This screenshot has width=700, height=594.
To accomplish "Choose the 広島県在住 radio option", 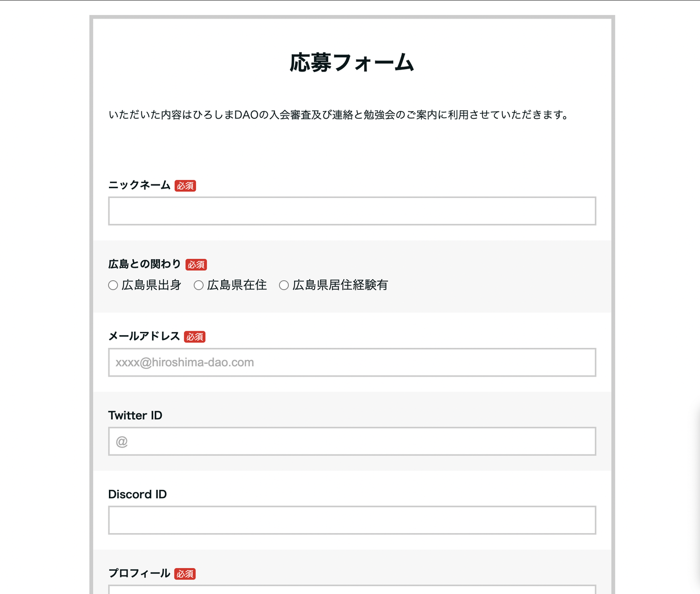I will pos(199,286).
